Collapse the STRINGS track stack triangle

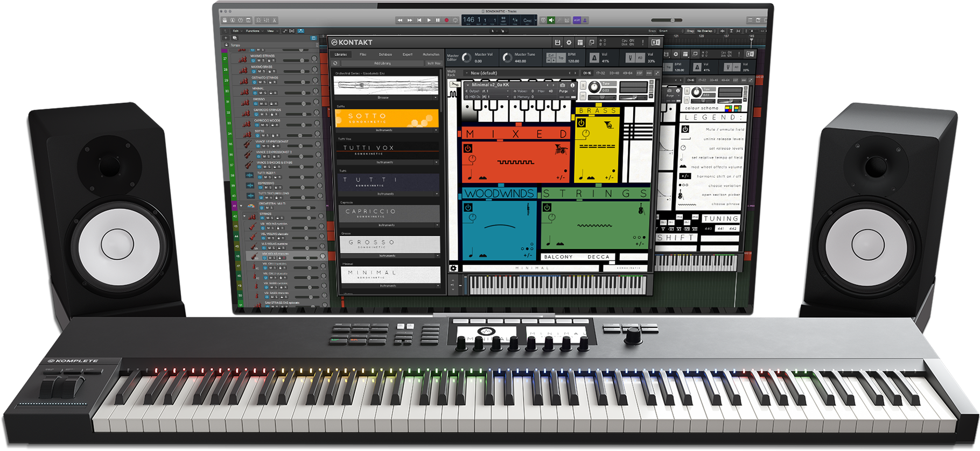(244, 216)
